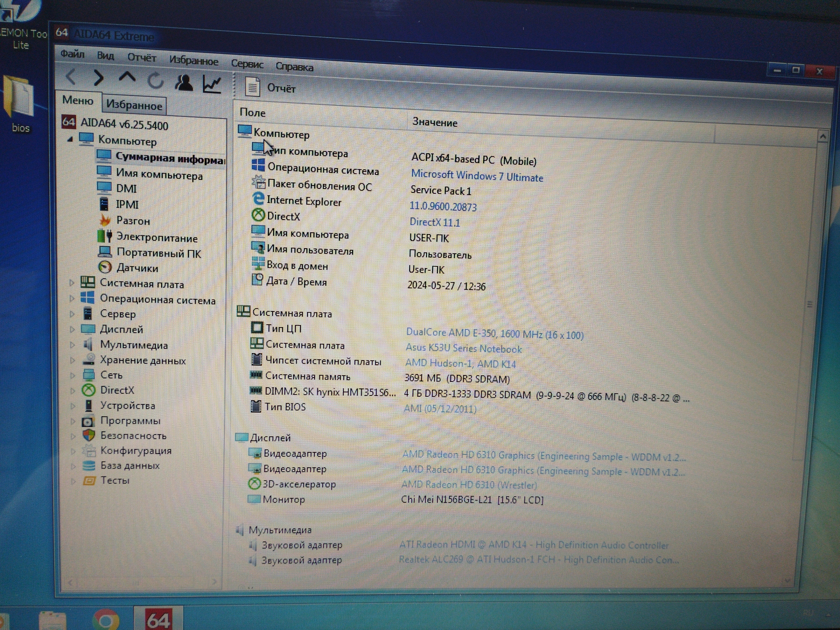This screenshot has height=630, width=840.
Task: Click the Устройства icon in tree
Action: [89, 406]
